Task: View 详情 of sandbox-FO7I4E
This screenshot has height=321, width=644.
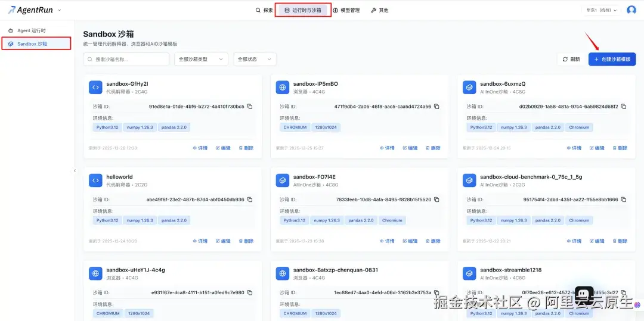Action: (387, 241)
